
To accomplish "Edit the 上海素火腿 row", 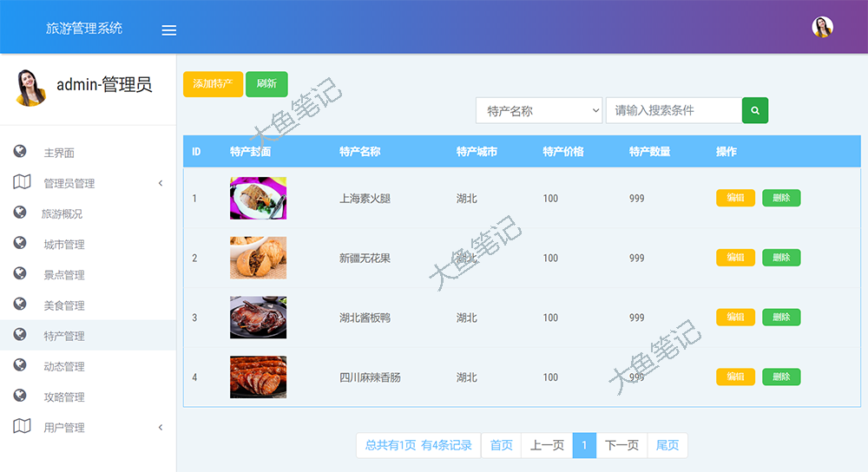I will 736,198.
